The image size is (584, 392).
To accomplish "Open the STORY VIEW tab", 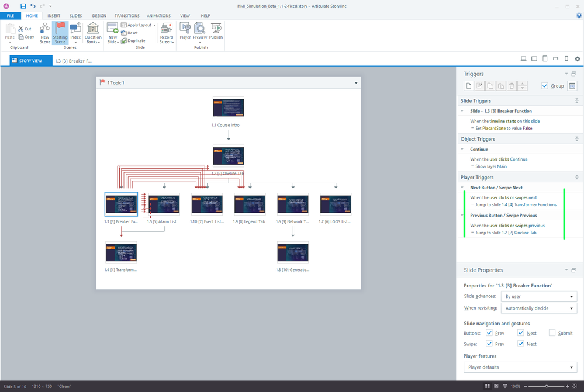I will click(31, 60).
